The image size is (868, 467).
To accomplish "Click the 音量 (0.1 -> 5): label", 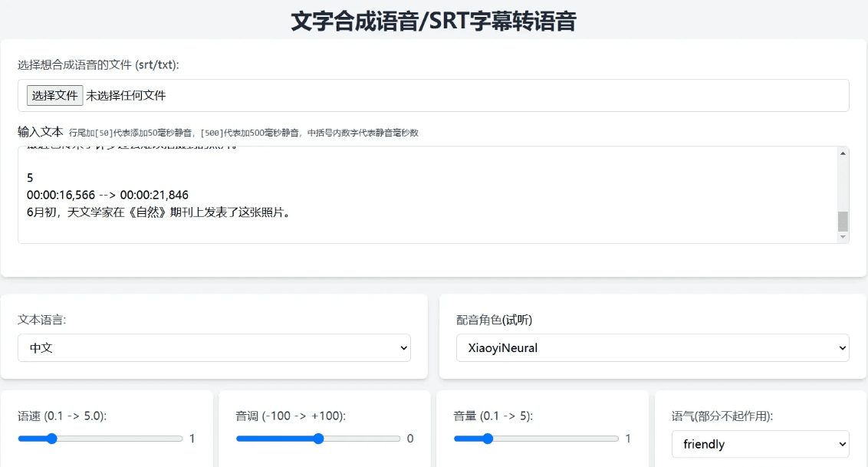I will click(x=493, y=416).
